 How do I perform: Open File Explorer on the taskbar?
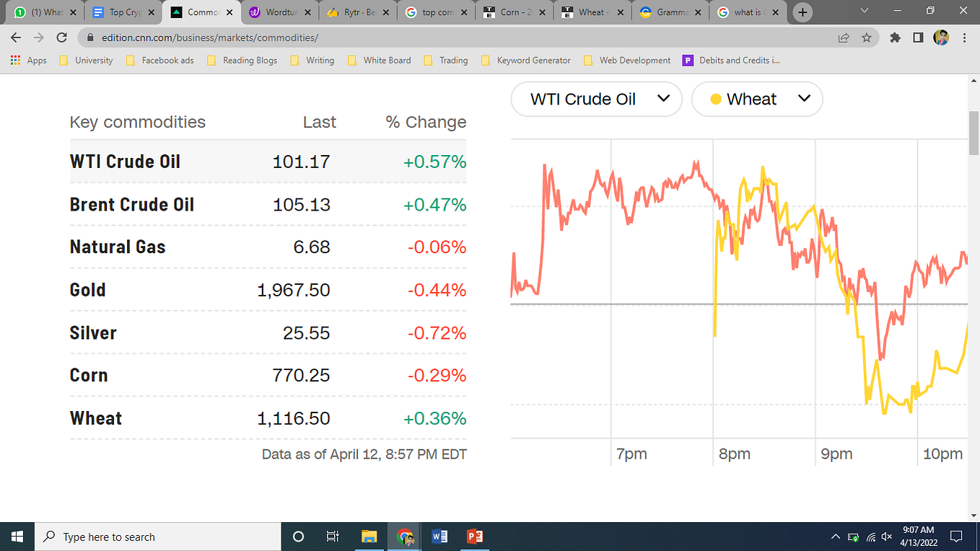pos(369,537)
